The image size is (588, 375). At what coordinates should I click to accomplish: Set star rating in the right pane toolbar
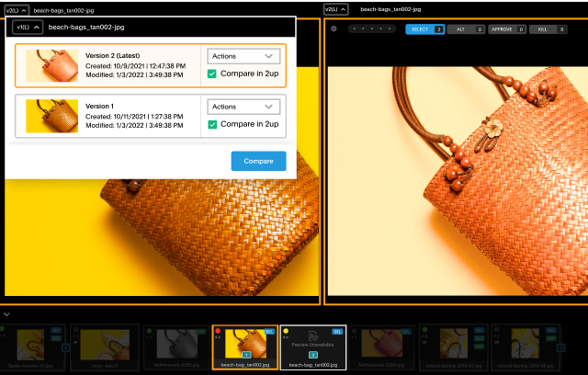[x=371, y=28]
